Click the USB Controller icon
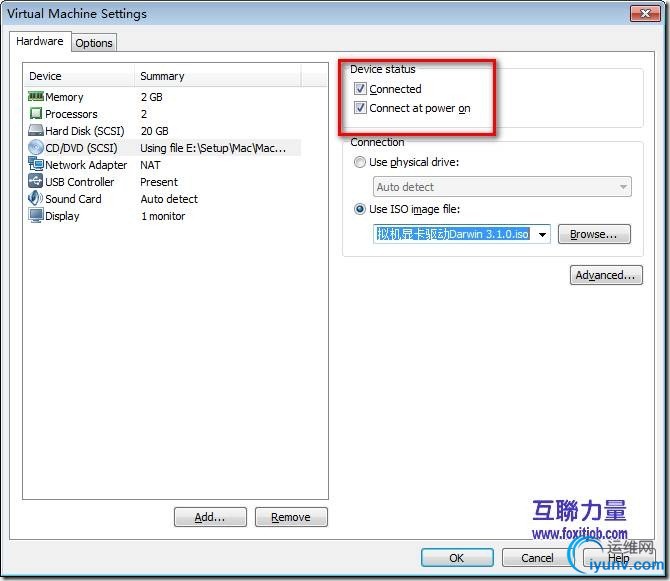The image size is (670, 581). pyautogui.click(x=36, y=181)
